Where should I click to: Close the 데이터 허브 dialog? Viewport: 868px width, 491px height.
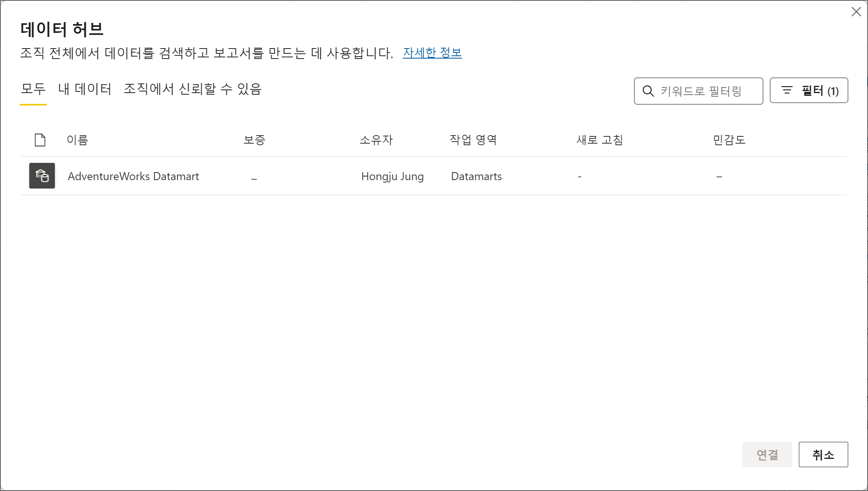(856, 12)
